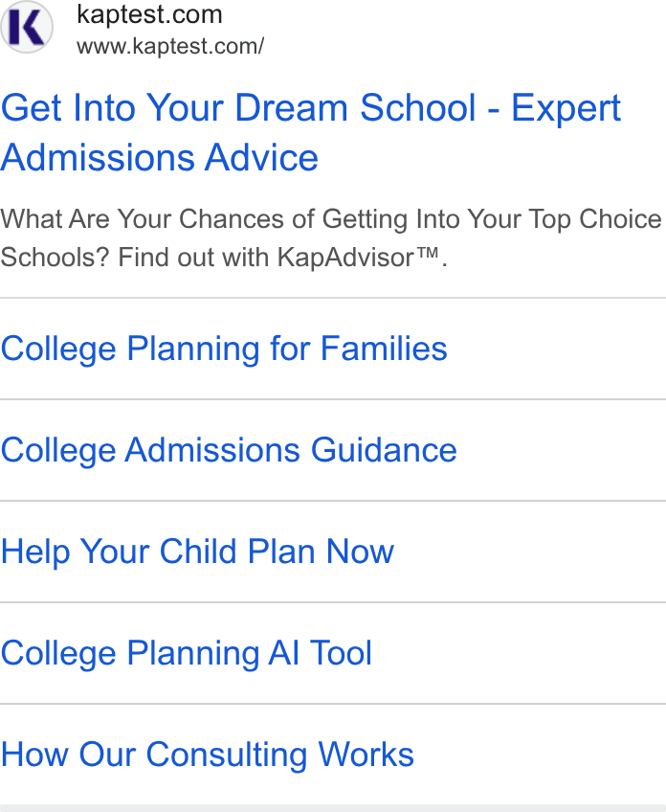This screenshot has width=666, height=812.
Task: Open College Admissions Guidance sitelink
Action: point(229,450)
